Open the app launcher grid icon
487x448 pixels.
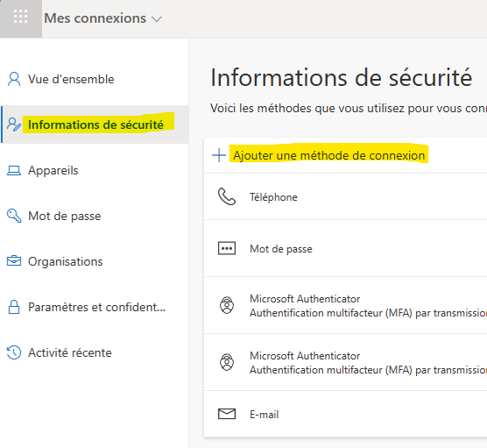tap(20, 17)
